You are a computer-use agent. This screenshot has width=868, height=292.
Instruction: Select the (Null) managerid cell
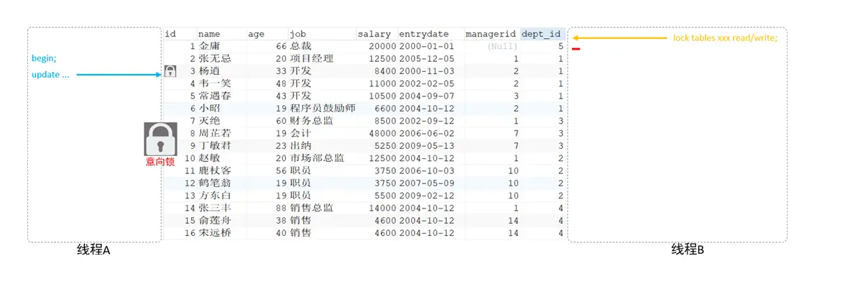(503, 46)
